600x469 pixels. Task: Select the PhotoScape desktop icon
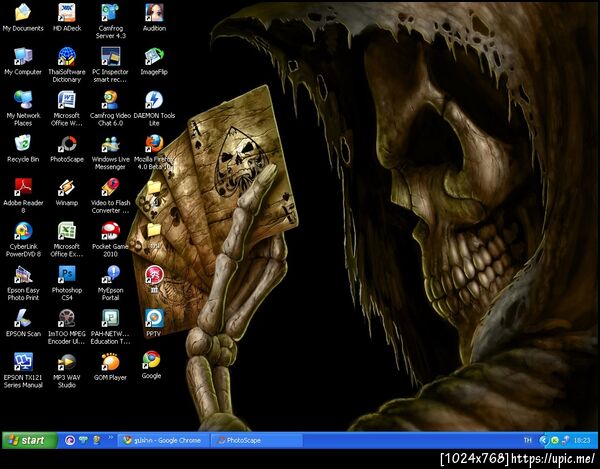click(67, 148)
